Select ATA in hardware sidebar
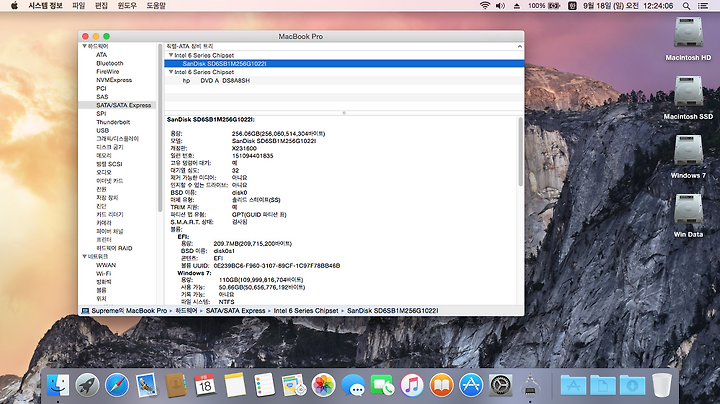The height and width of the screenshot is (404, 720). pos(101,55)
